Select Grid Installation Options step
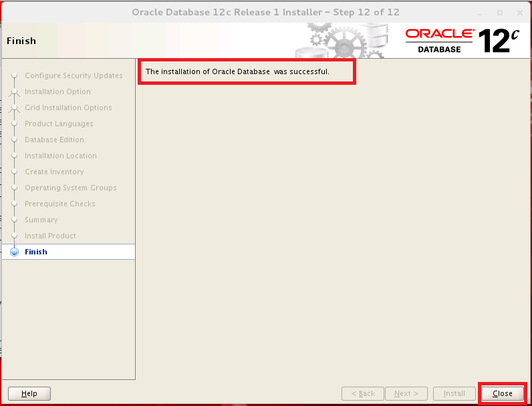532x406 pixels. pyautogui.click(x=68, y=108)
